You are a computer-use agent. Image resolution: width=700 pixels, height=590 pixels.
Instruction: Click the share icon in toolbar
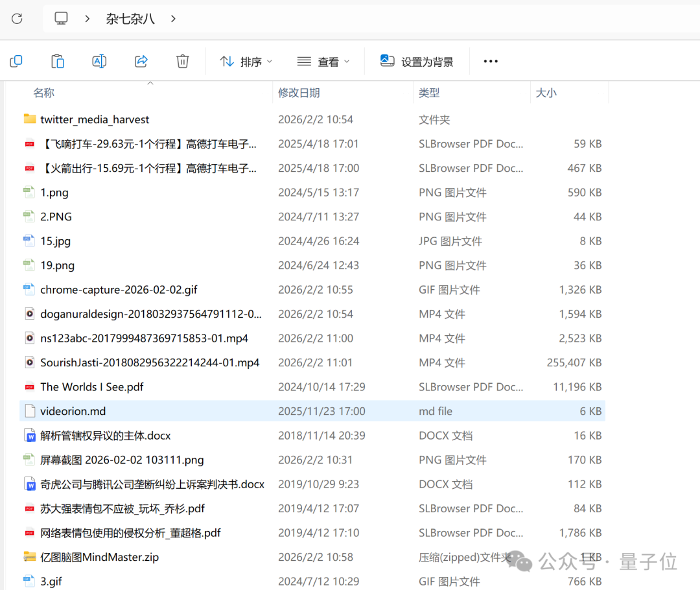tap(141, 61)
